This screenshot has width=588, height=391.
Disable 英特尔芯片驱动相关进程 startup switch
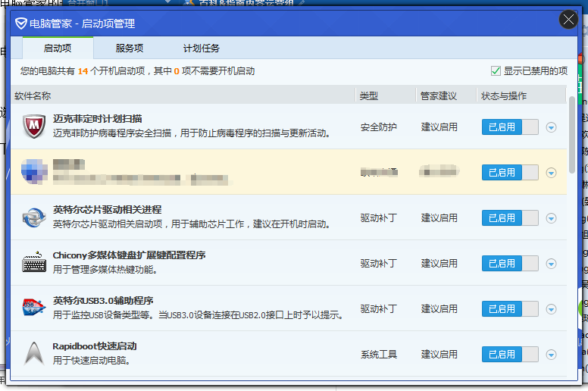[510, 217]
